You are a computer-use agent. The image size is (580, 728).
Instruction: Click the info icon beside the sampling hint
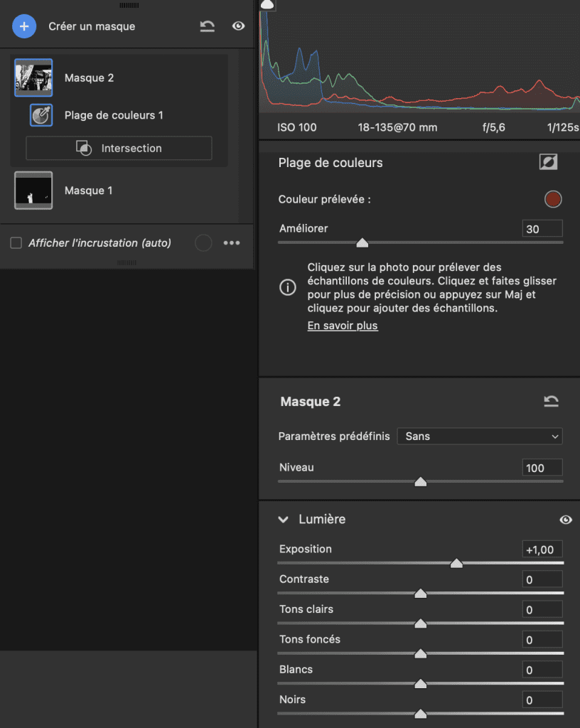click(x=287, y=288)
